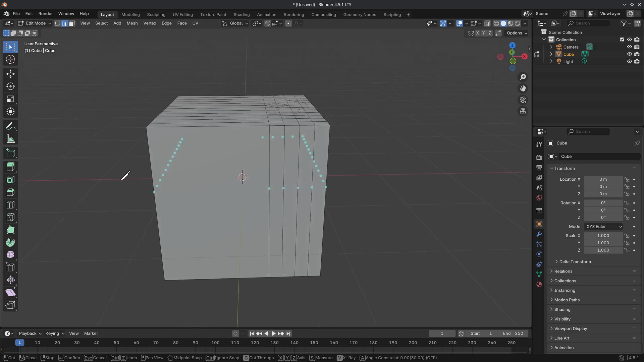This screenshot has width=644, height=362.
Task: Choose the Extrude Region tool
Action: pyautogui.click(x=10, y=167)
